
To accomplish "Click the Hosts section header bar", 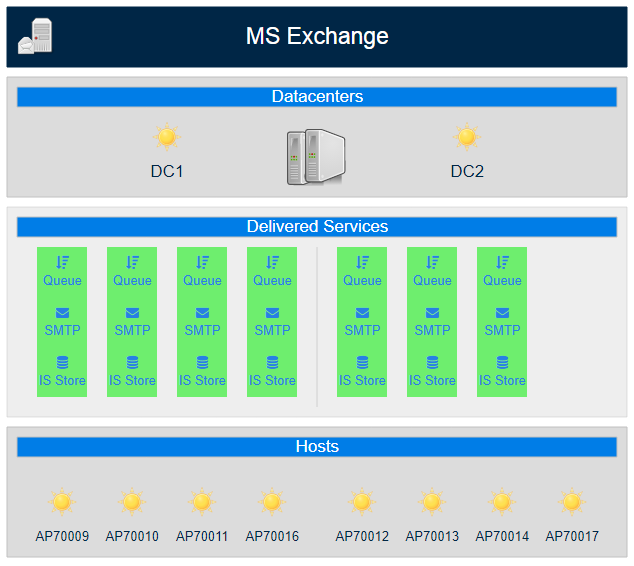I will point(317,447).
